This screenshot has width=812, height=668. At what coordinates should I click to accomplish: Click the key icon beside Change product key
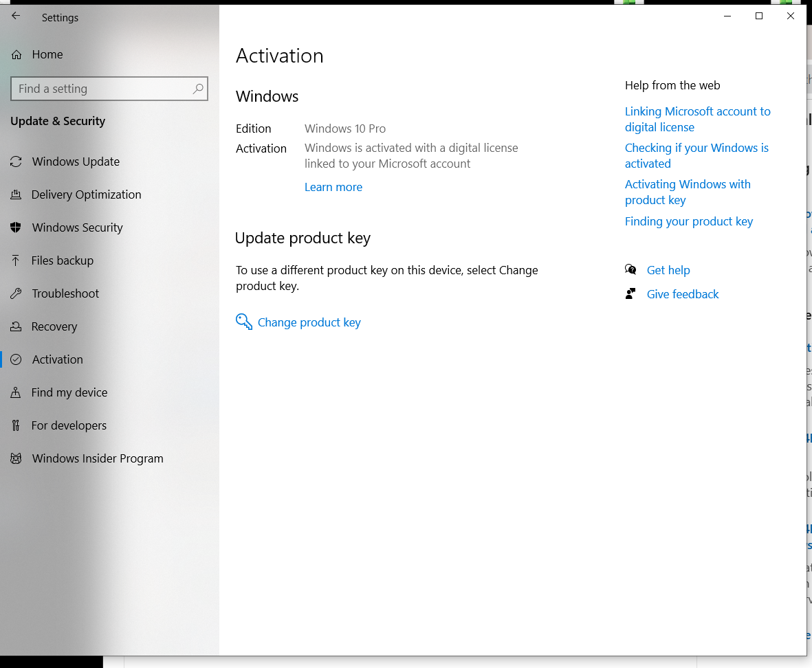(244, 322)
